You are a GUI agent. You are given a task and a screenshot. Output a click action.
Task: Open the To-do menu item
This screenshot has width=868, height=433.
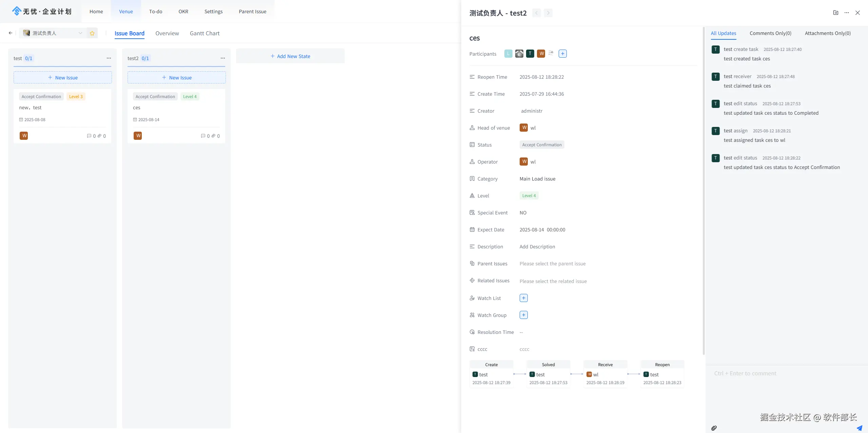point(155,12)
